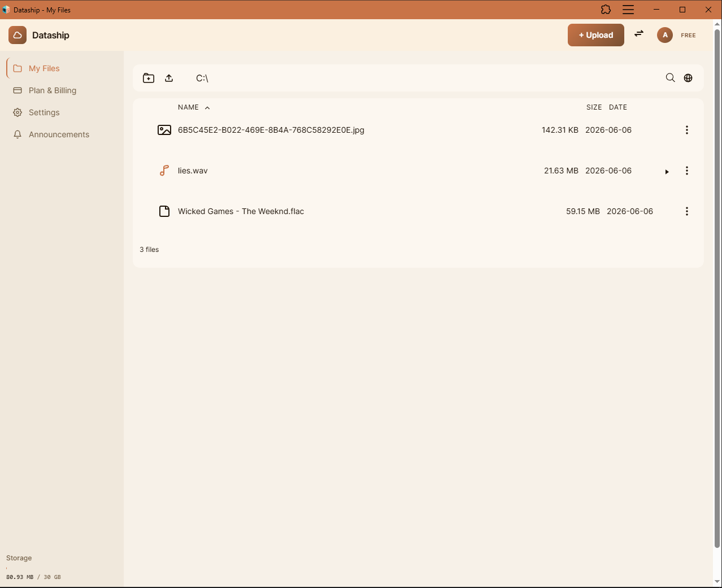Open more options for Wicked Games flac

[687, 211]
